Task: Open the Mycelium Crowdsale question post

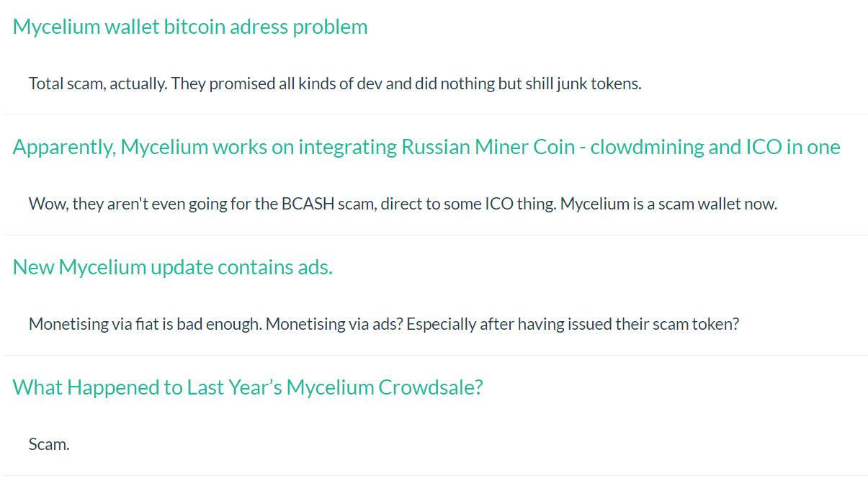Action: click(248, 387)
